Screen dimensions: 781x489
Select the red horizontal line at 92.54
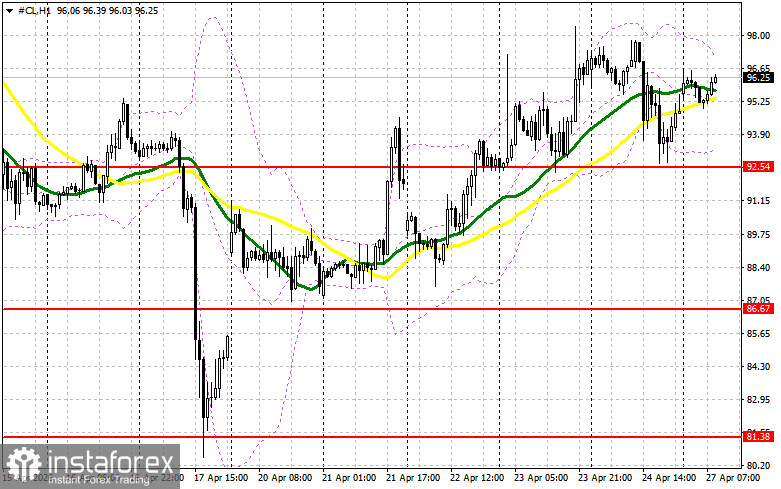pos(373,167)
